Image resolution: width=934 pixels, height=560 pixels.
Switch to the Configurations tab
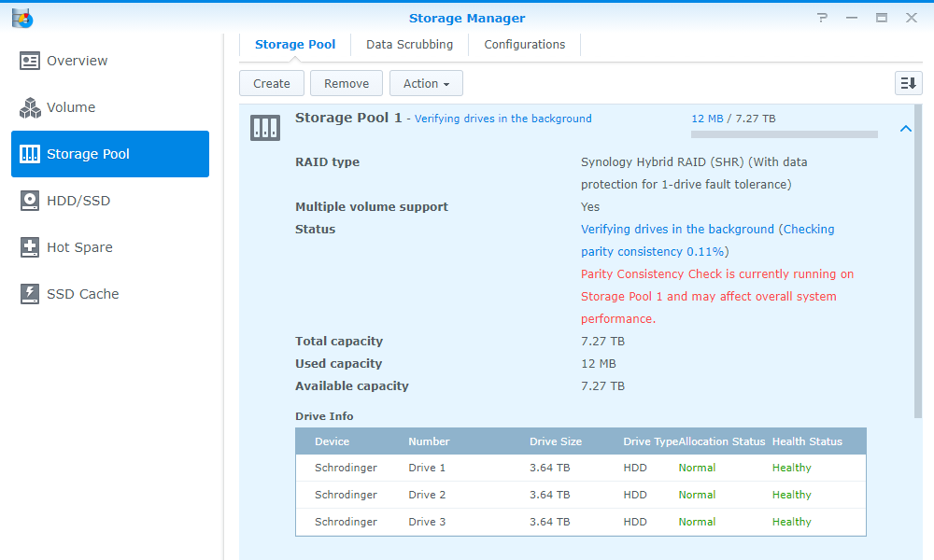[525, 45]
